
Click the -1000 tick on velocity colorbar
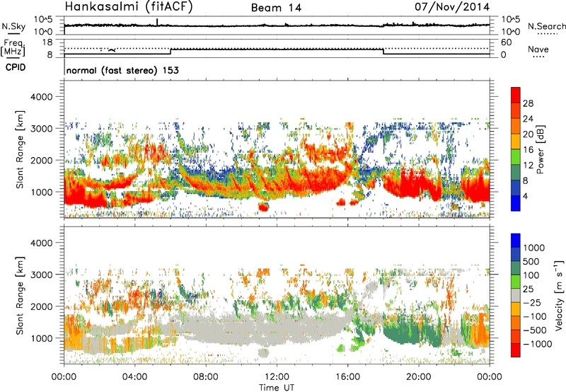click(x=538, y=344)
